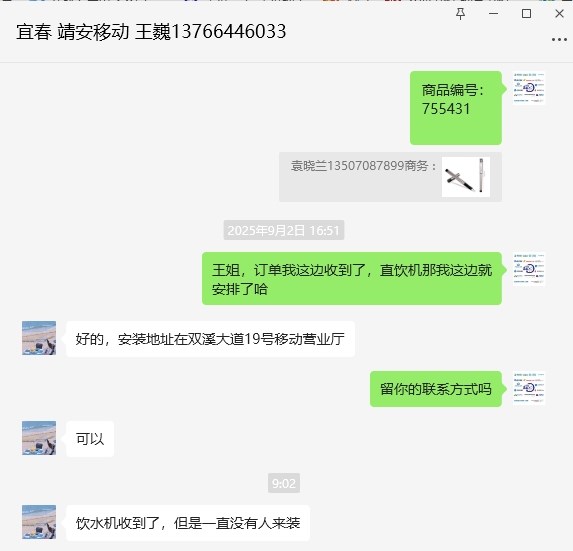Click sender avatar beside 留你的联系方式吗 message
573x551 pixels.
pyautogui.click(x=529, y=388)
